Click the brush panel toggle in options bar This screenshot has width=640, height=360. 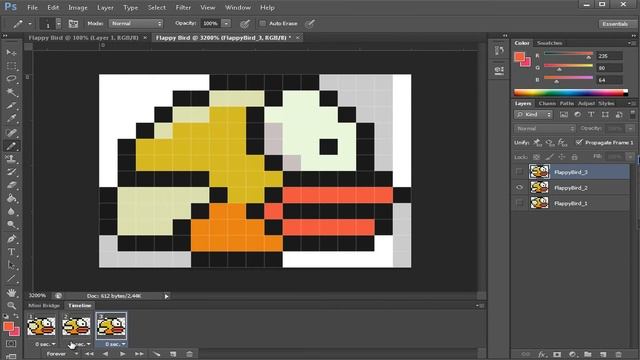point(73,24)
